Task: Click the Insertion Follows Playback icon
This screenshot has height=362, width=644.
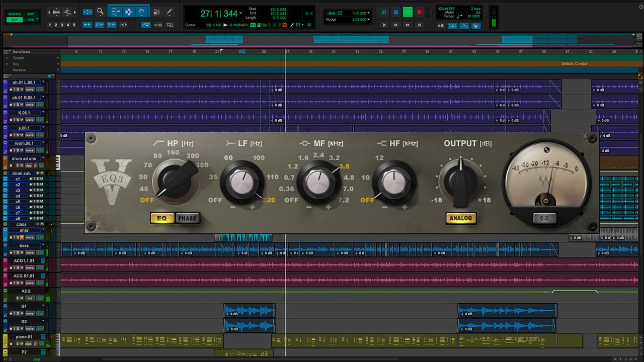Action: click(124, 25)
